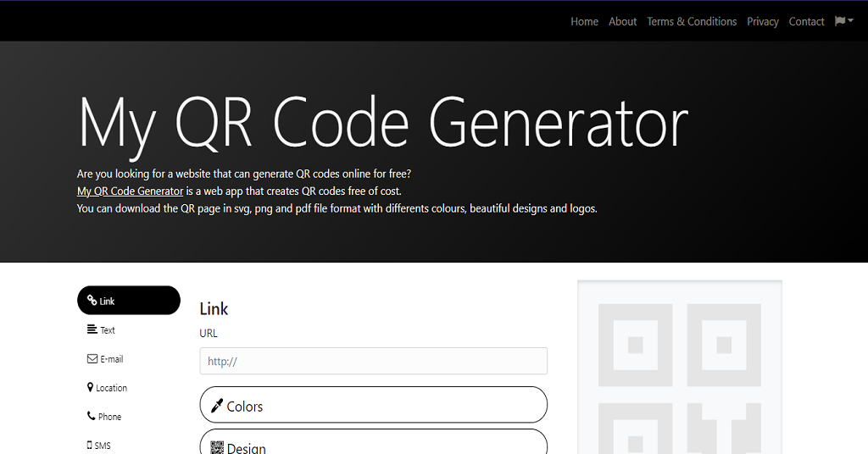Open Terms & Conditions page
Screen dimensions: 868x454
[692, 21]
